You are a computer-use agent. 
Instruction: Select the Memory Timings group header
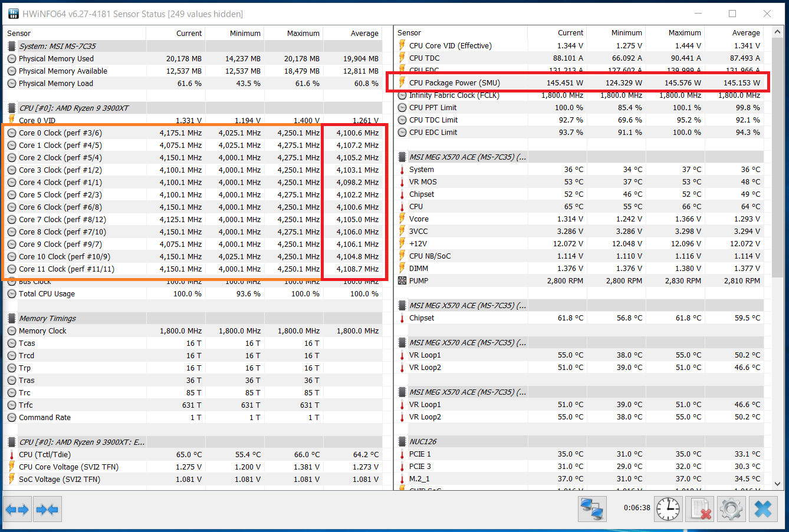(x=192, y=318)
